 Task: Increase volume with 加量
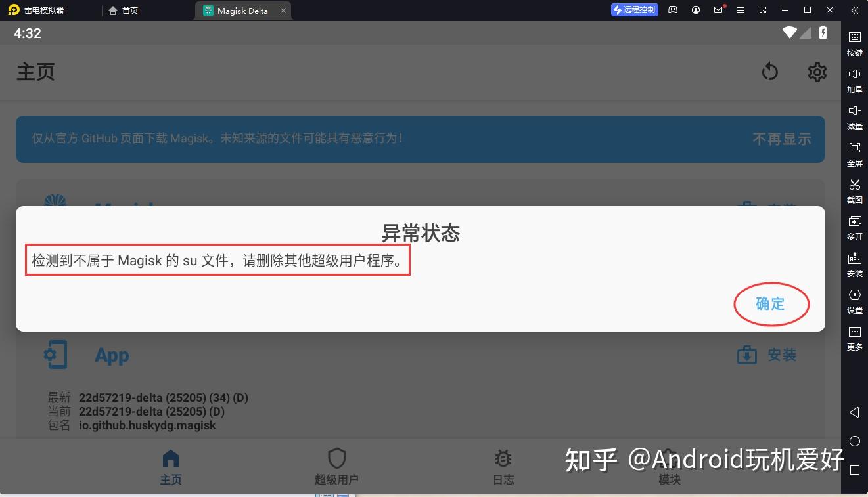854,80
